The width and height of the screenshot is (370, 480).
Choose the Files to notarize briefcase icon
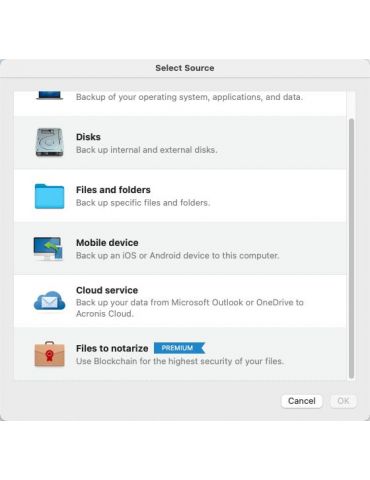pos(49,354)
